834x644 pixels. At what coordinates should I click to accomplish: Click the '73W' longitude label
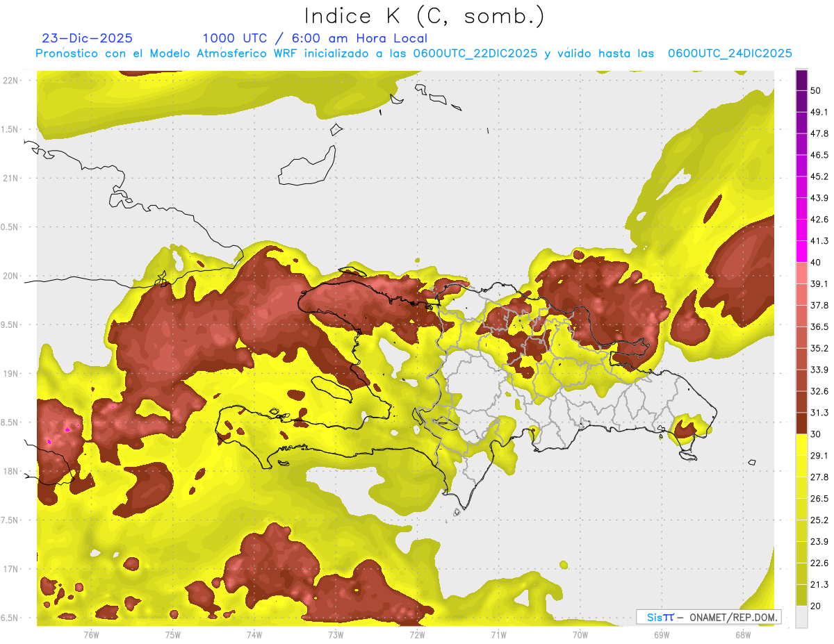(x=335, y=635)
